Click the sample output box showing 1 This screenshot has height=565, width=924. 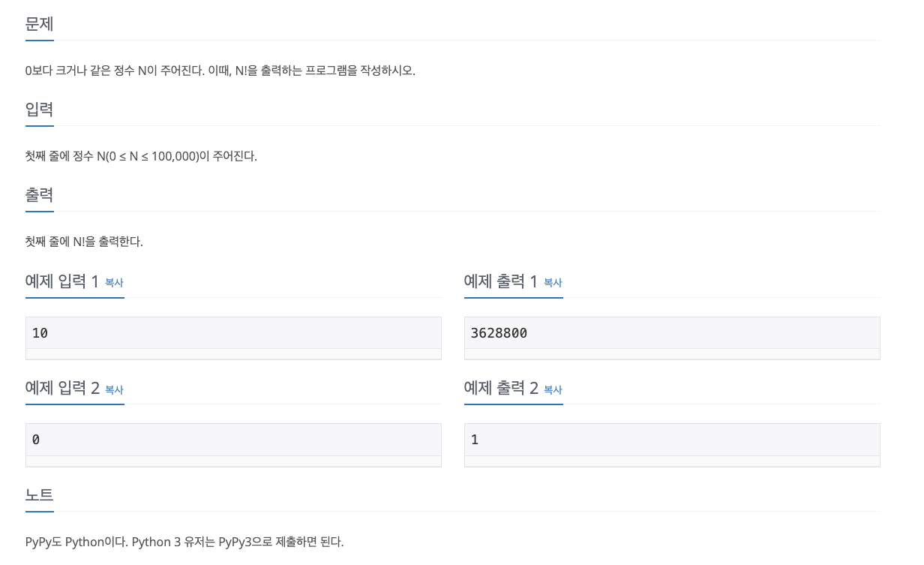point(672,439)
